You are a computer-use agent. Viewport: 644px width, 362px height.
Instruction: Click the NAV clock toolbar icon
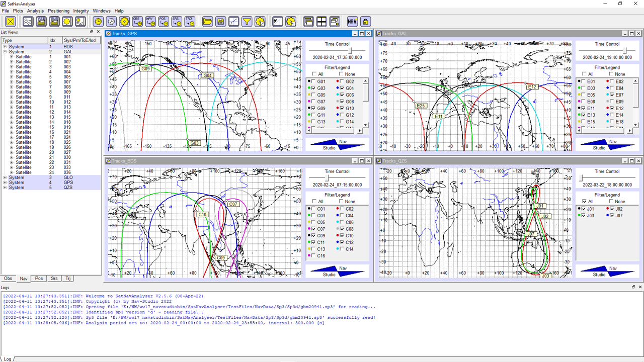click(x=150, y=21)
